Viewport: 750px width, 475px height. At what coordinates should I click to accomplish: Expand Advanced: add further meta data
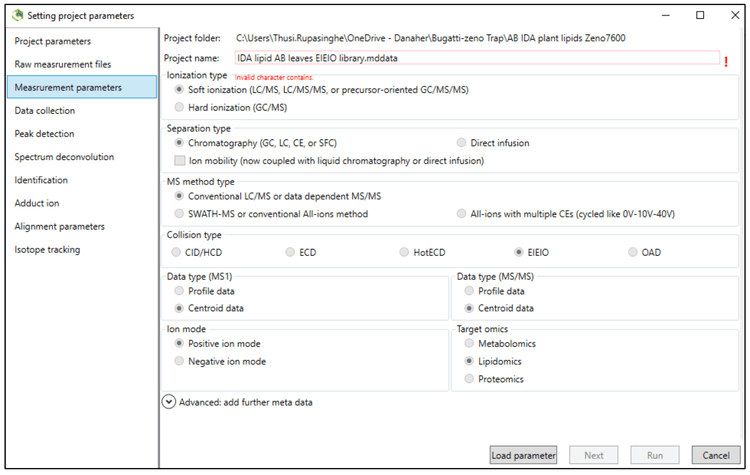169,402
